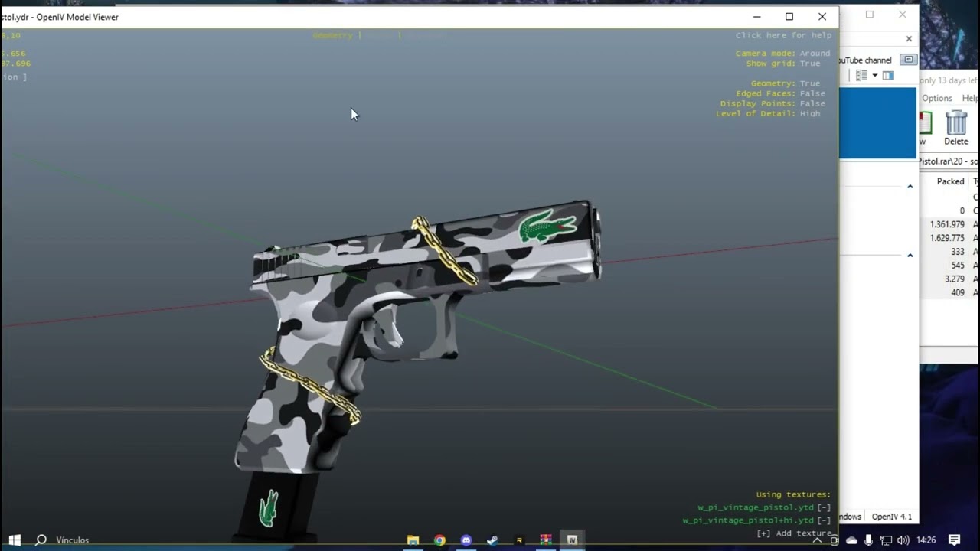Screen dimensions: 980x551
Task: Click the microphone tray icon
Action: click(869, 540)
